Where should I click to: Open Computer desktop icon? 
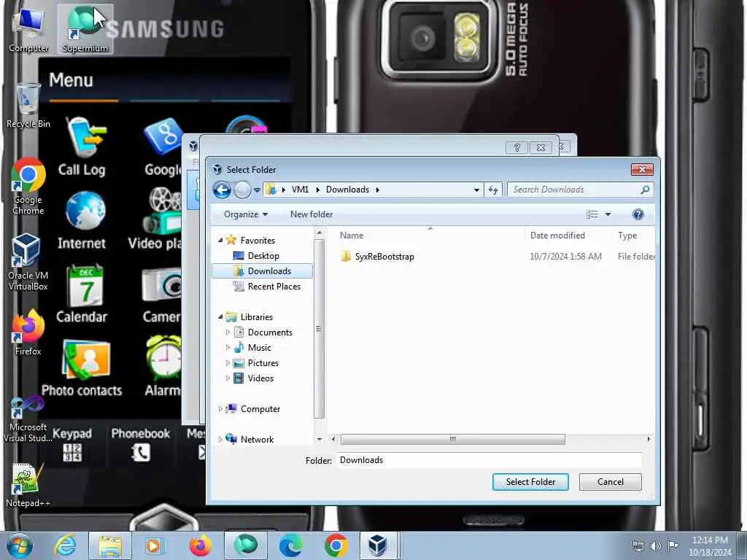[28, 29]
